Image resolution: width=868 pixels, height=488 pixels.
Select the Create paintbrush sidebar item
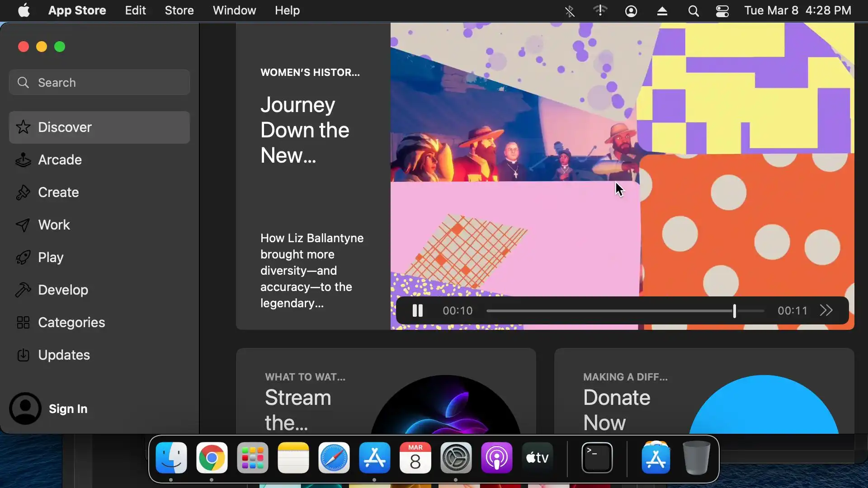(58, 192)
